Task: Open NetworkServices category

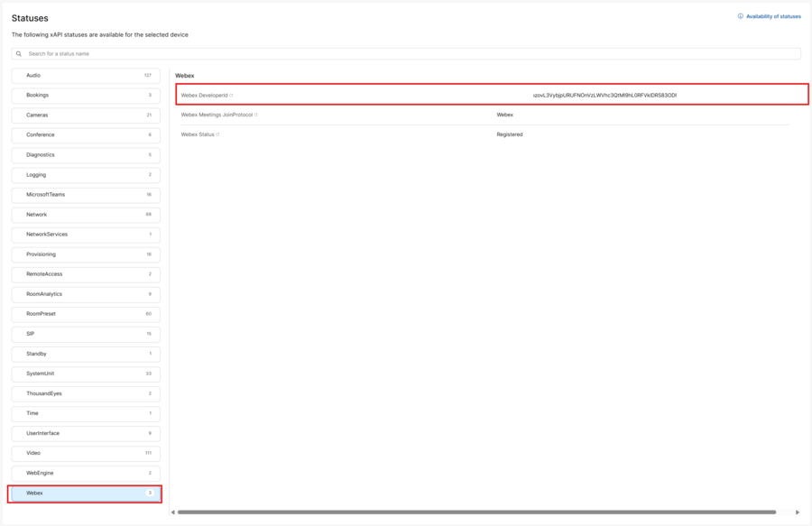Action: 86,235
